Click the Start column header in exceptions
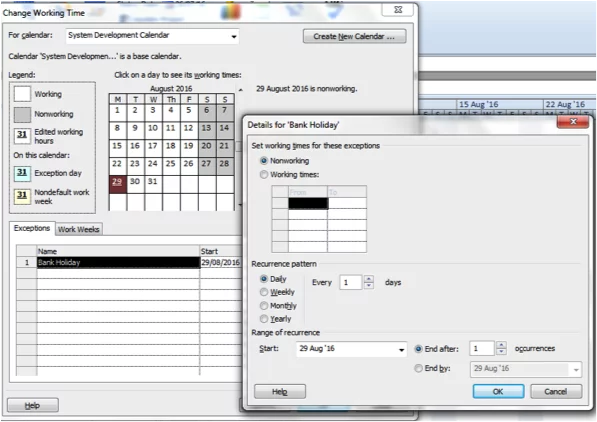Viewport: 597px width, 422px height. tap(220, 251)
